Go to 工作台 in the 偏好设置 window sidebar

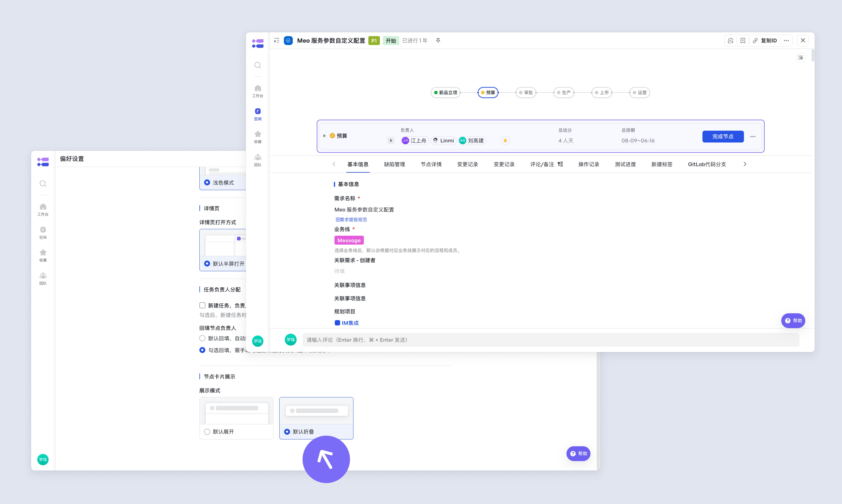tap(43, 210)
